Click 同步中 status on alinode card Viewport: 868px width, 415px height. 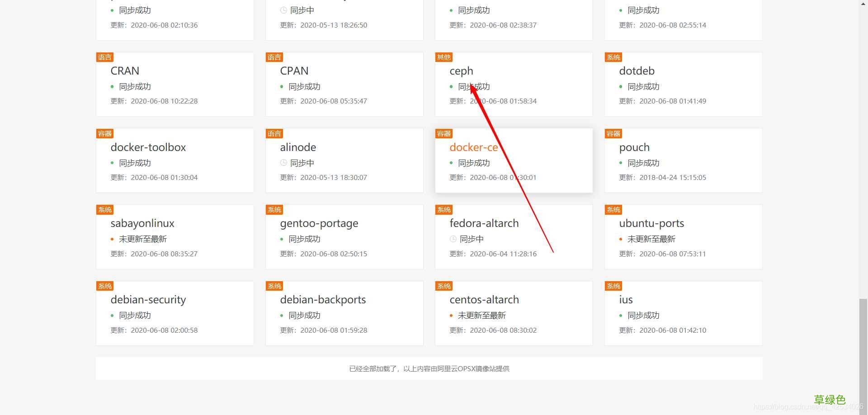(302, 163)
